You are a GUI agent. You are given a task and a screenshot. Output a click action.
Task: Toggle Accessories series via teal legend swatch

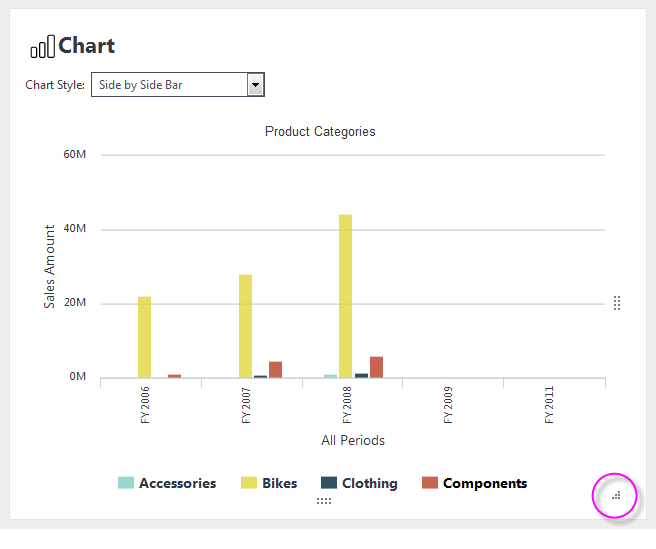point(126,483)
